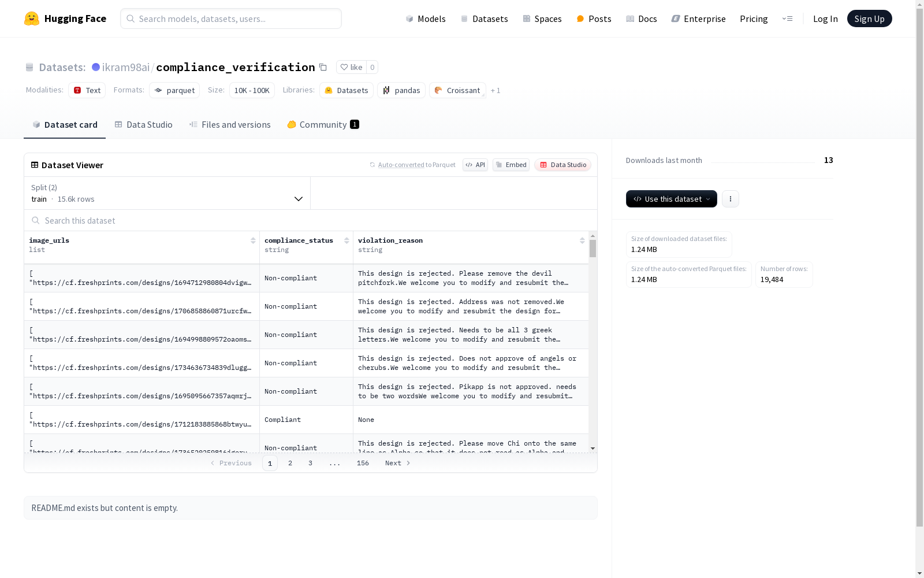Open the three-dot more options button
Screen dimensions: 924x578
pyautogui.click(x=730, y=199)
